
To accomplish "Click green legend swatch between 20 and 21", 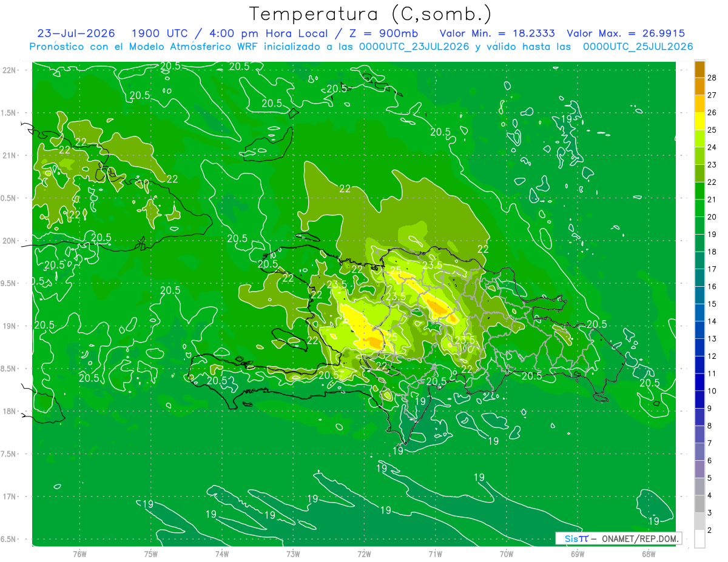I will [x=699, y=209].
